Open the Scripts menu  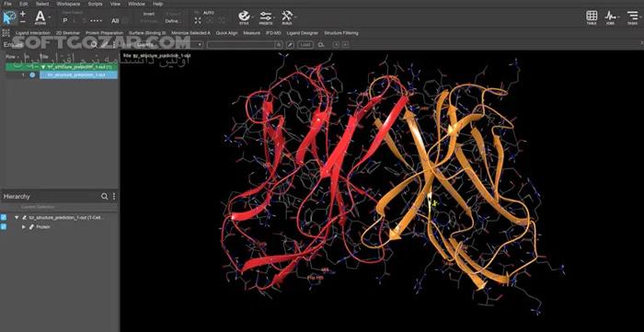pos(96,4)
